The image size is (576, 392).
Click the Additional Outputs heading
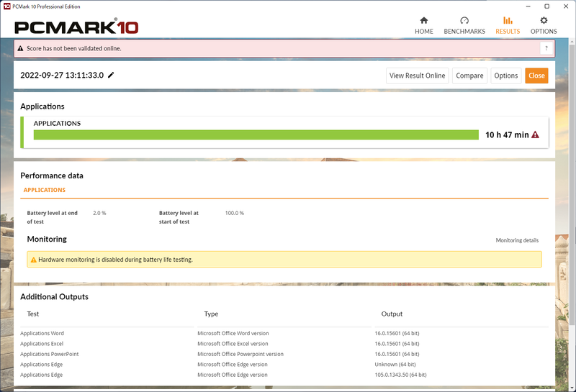coord(55,296)
